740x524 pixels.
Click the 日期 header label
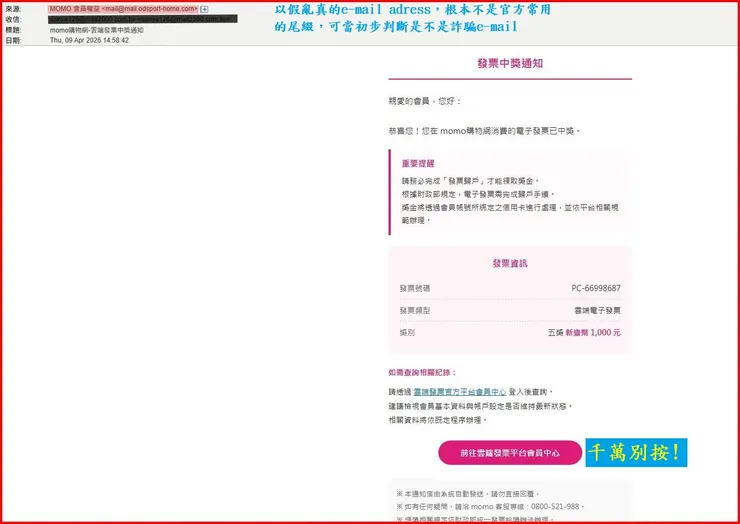pyautogui.click(x=13, y=41)
